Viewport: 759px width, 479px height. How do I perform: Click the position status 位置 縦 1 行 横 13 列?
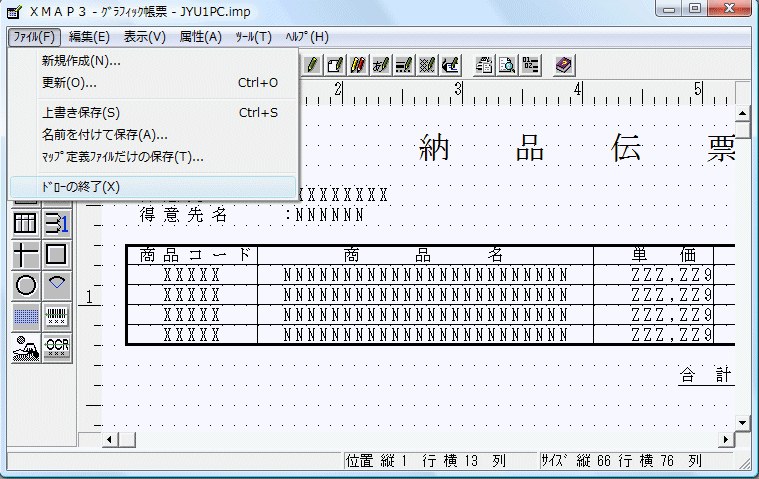pyautogui.click(x=426, y=461)
